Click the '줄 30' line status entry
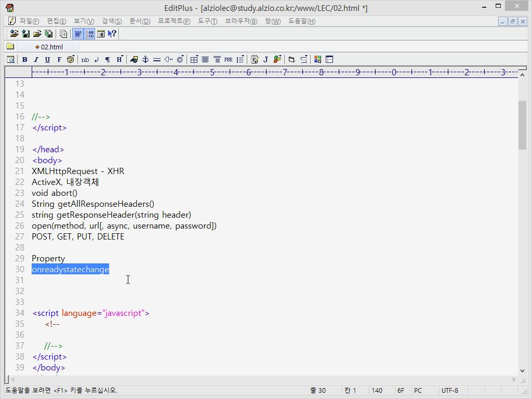 coord(318,391)
